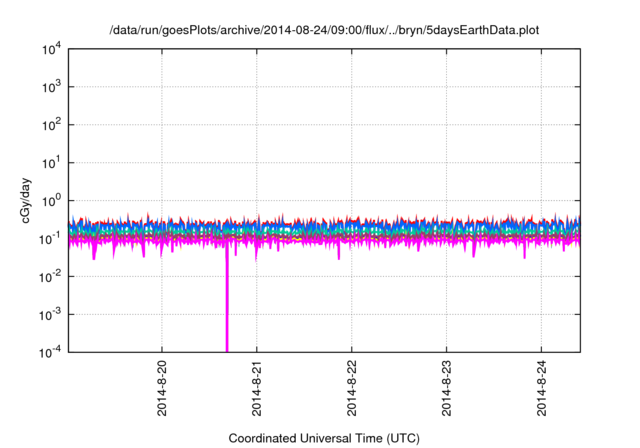640x448 pixels.
Task: Click the plot title file path
Action: tap(324, 30)
